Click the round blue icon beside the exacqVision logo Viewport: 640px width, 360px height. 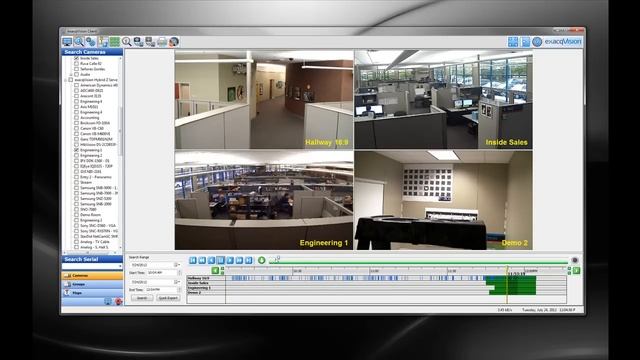537,42
